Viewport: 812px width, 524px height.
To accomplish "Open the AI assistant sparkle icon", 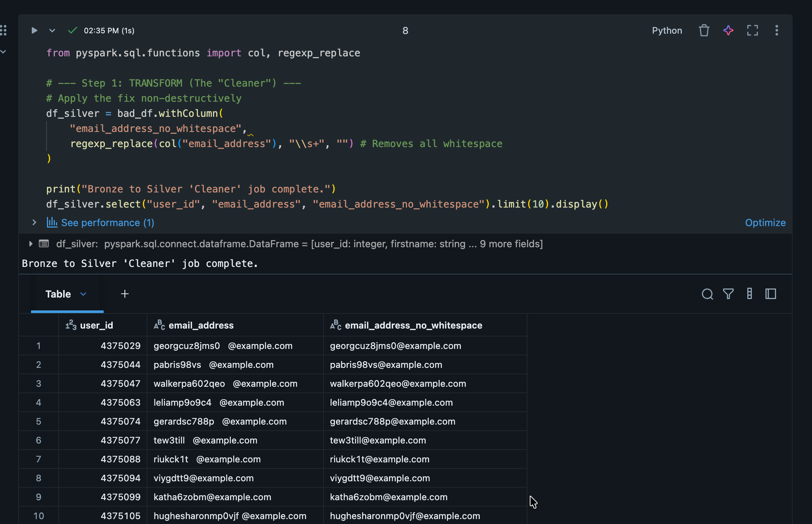I will point(728,30).
